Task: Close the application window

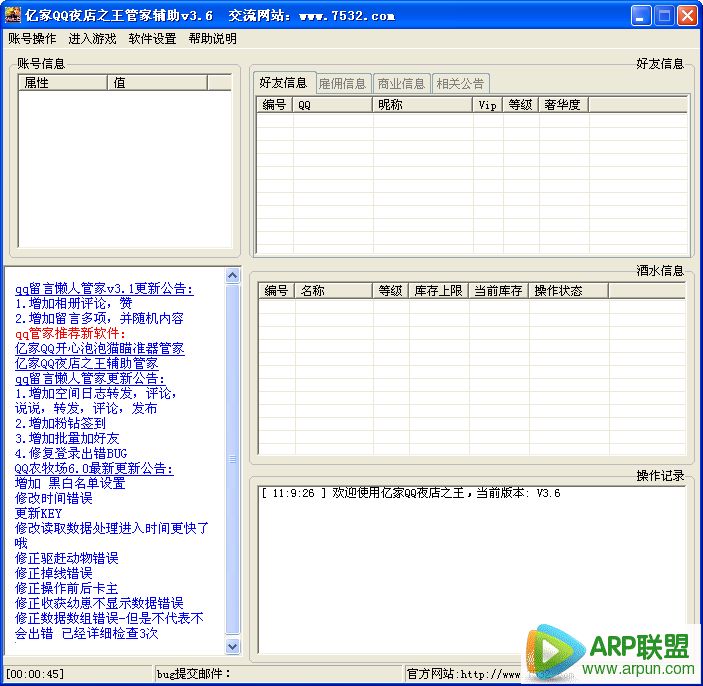Action: (x=687, y=16)
